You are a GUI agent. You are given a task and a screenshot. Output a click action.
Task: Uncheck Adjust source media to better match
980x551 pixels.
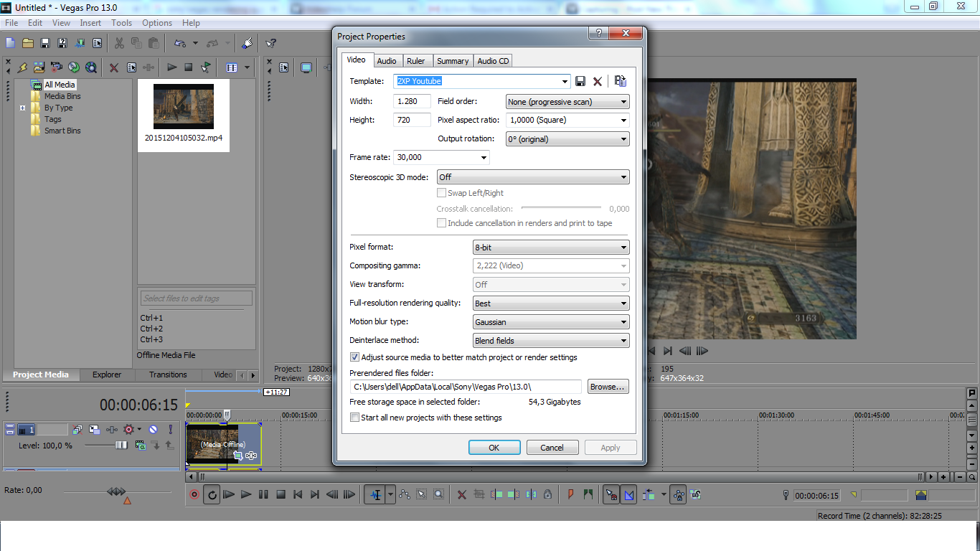tap(354, 357)
